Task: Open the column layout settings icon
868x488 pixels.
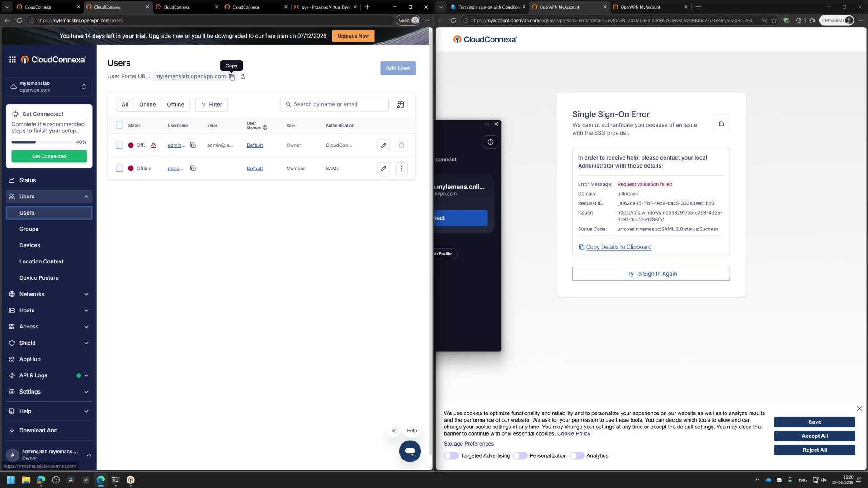Action: coord(401,104)
